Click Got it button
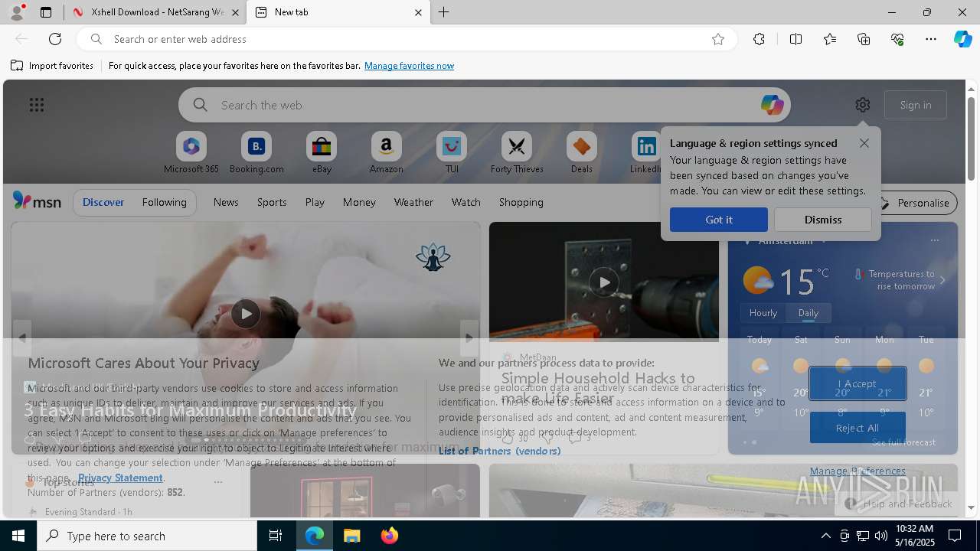 click(x=719, y=220)
